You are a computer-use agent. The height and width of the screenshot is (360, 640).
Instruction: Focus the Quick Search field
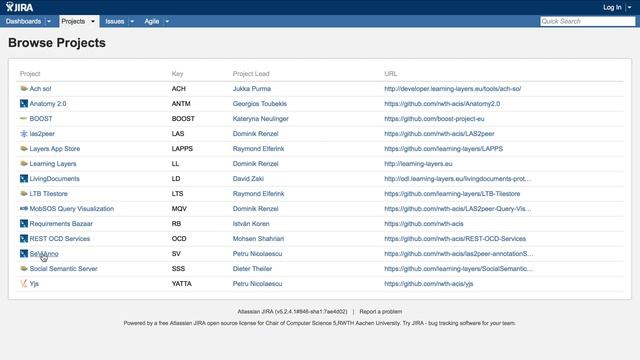pos(587,21)
